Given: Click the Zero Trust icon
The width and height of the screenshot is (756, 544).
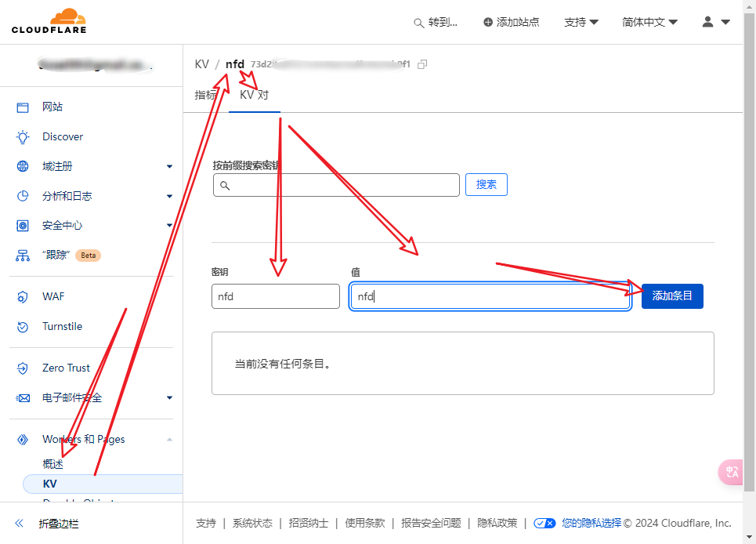Looking at the screenshot, I should pos(23,368).
